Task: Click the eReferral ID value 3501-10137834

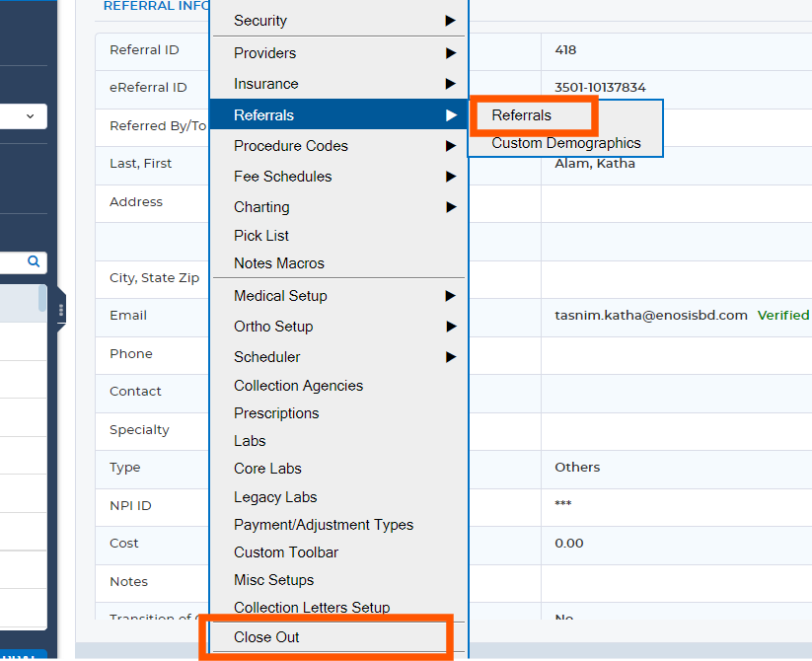Action: 600,88
